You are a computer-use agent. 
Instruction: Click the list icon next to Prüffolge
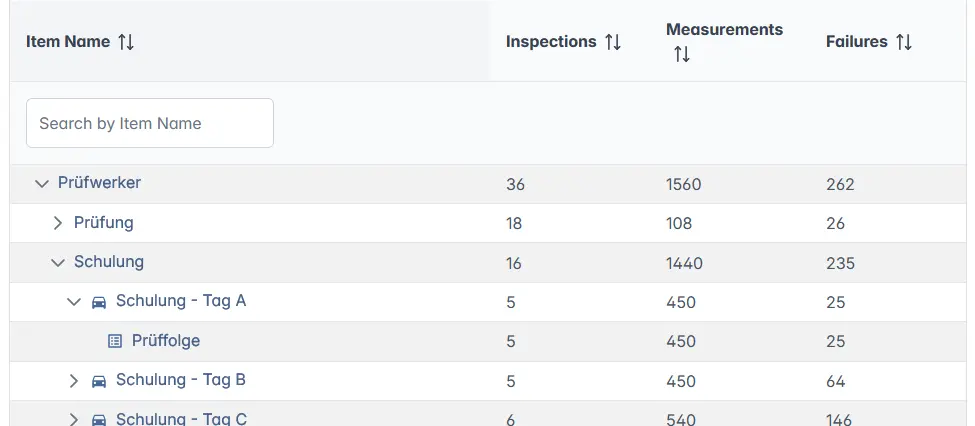pyautogui.click(x=115, y=341)
